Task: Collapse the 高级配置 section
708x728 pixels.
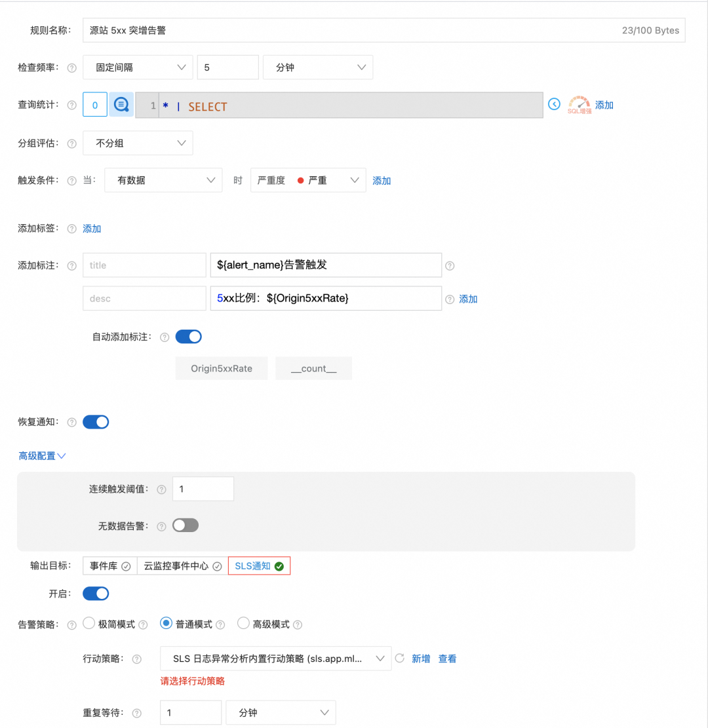Action: tap(42, 455)
